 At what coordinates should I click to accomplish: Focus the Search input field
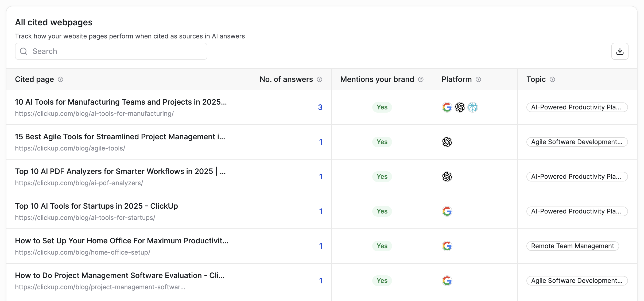[111, 51]
